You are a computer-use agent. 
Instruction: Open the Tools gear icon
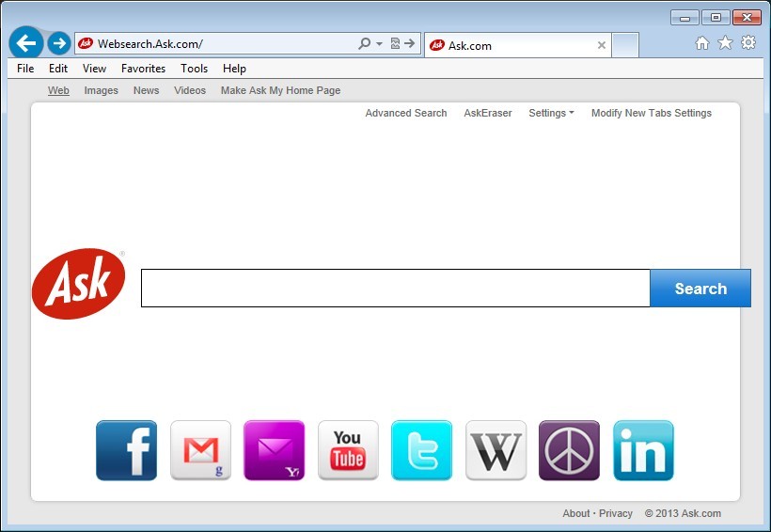pyautogui.click(x=748, y=43)
